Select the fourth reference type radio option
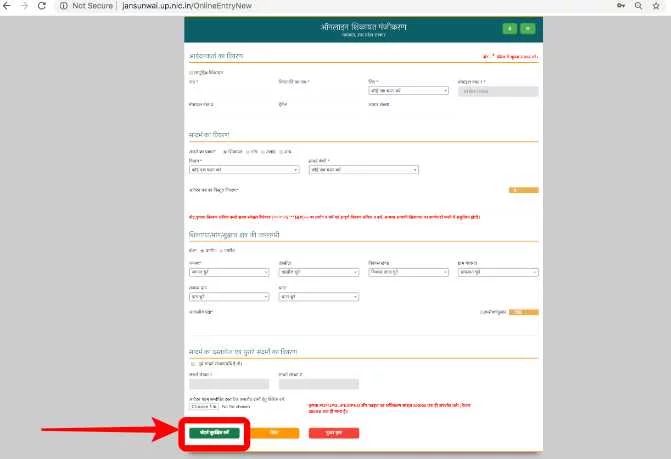Viewport: 671px width, 459px height. pyautogui.click(x=281, y=152)
